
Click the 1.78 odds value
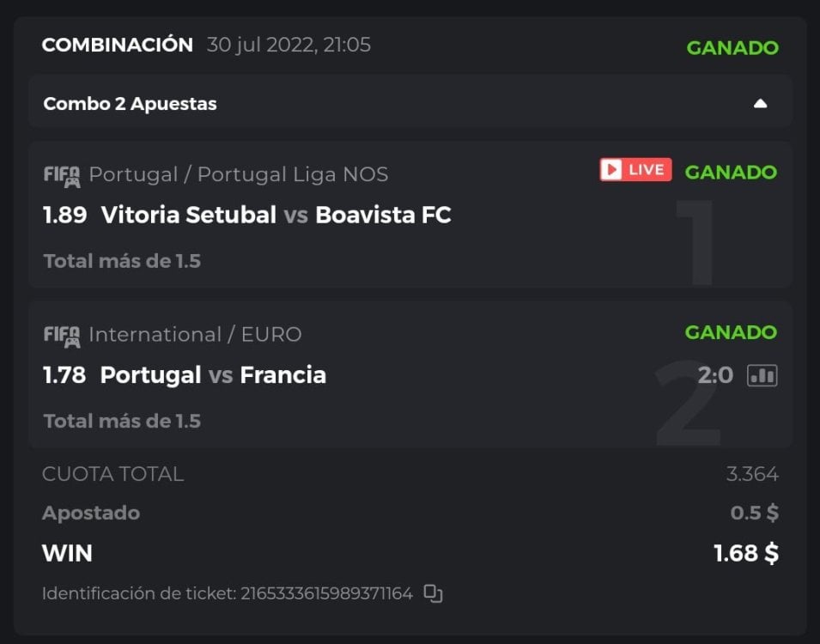point(64,375)
